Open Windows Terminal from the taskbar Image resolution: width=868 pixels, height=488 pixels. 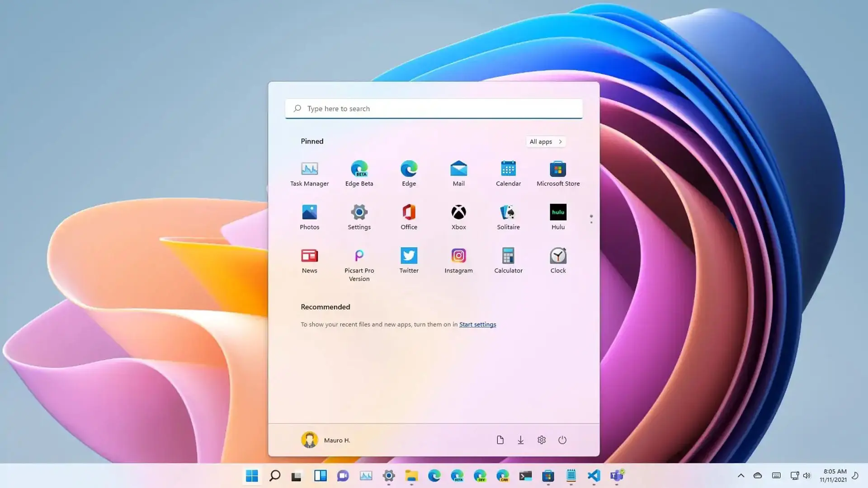pos(525,475)
